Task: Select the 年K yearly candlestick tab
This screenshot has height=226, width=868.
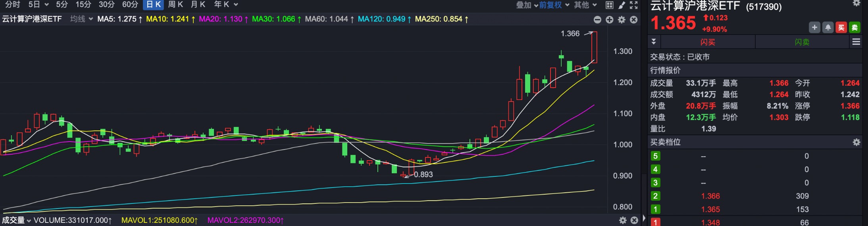Action: point(222,5)
